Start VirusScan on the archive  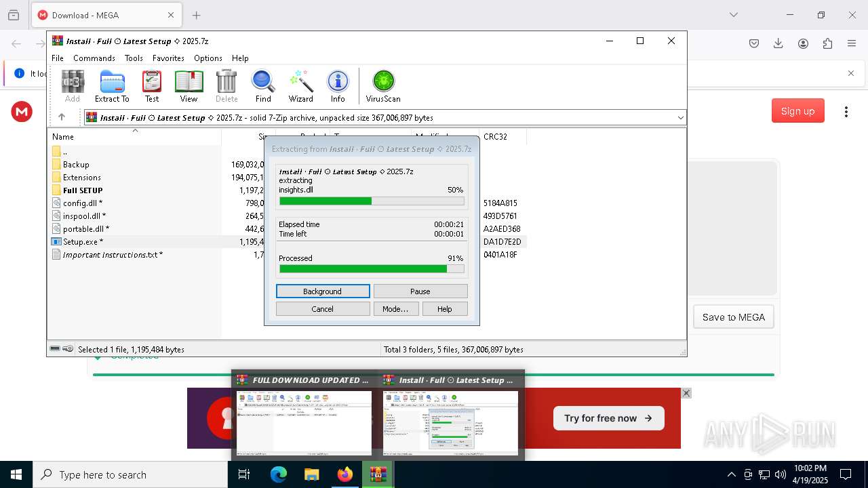tap(383, 87)
